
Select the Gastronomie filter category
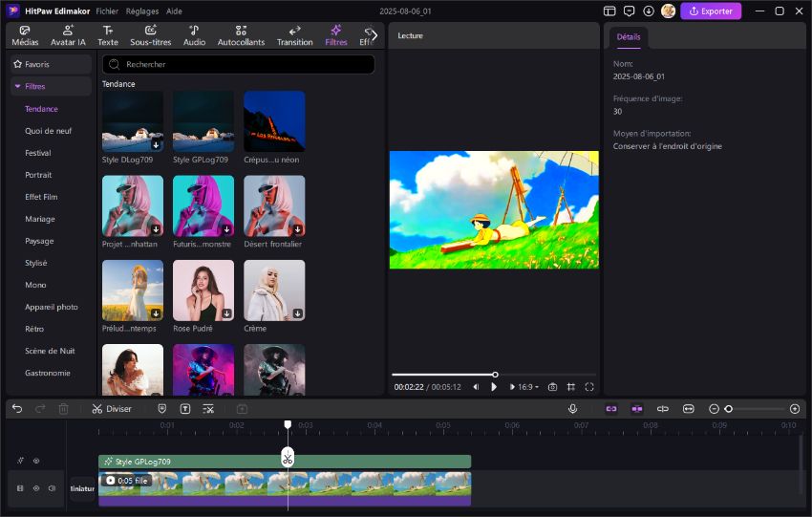[x=48, y=373]
